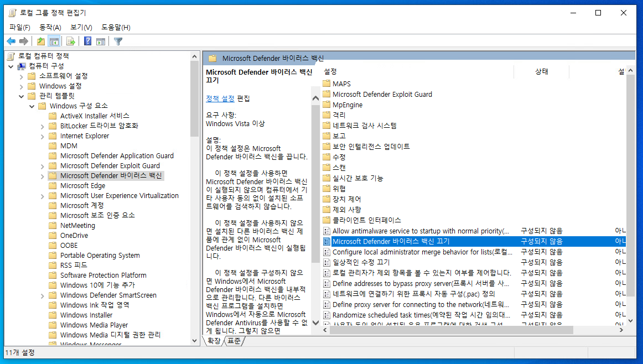
Task: Expand Microsoft Defender Exploit Guard tree node
Action: pos(42,166)
